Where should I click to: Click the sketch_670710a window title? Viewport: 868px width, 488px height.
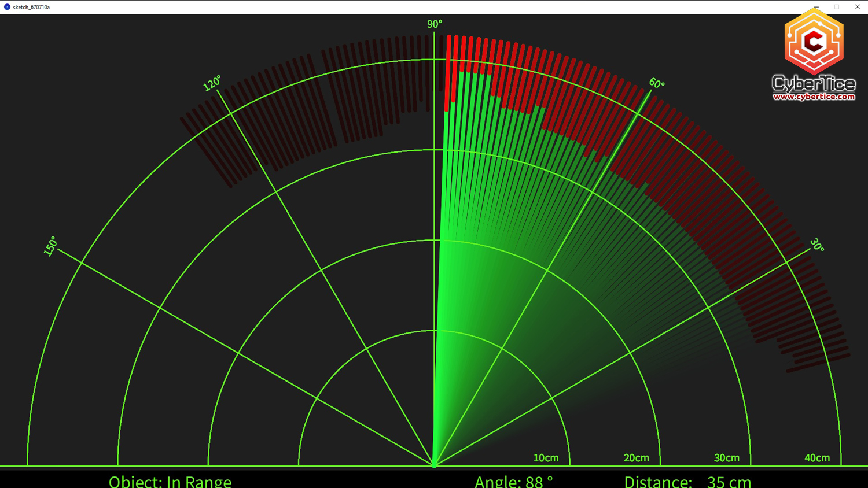pos(31,7)
